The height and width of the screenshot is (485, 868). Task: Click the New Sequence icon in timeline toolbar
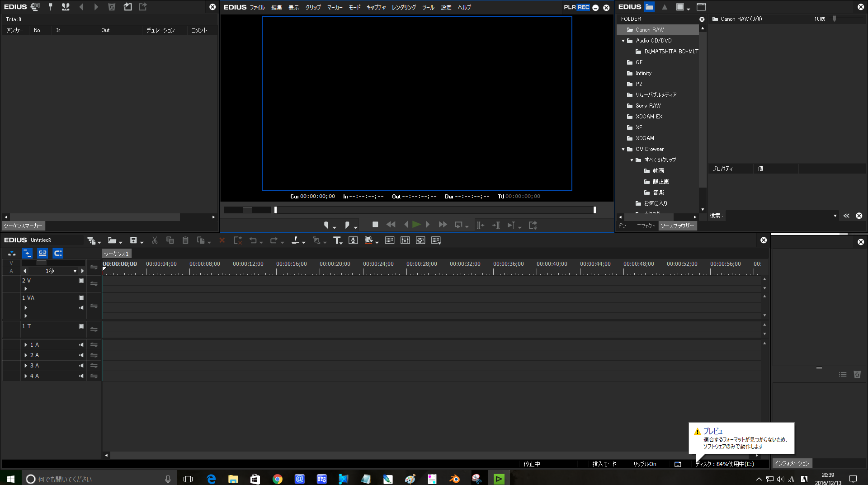[91, 240]
